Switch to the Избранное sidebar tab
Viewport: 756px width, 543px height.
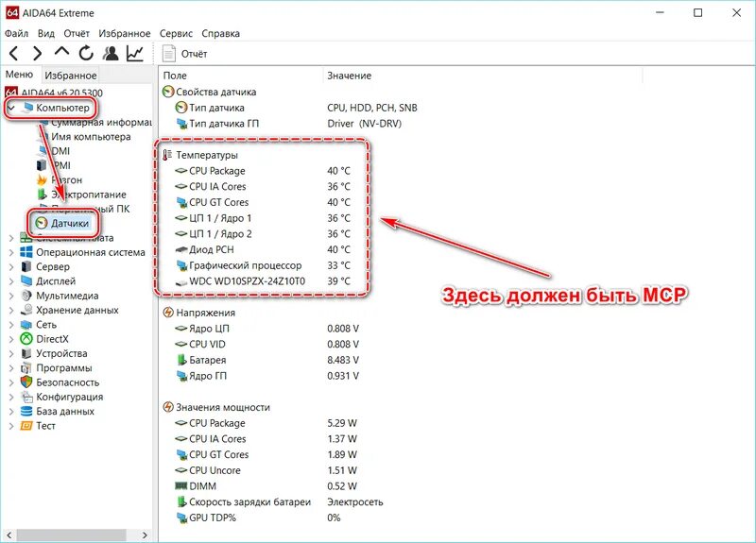coord(70,76)
